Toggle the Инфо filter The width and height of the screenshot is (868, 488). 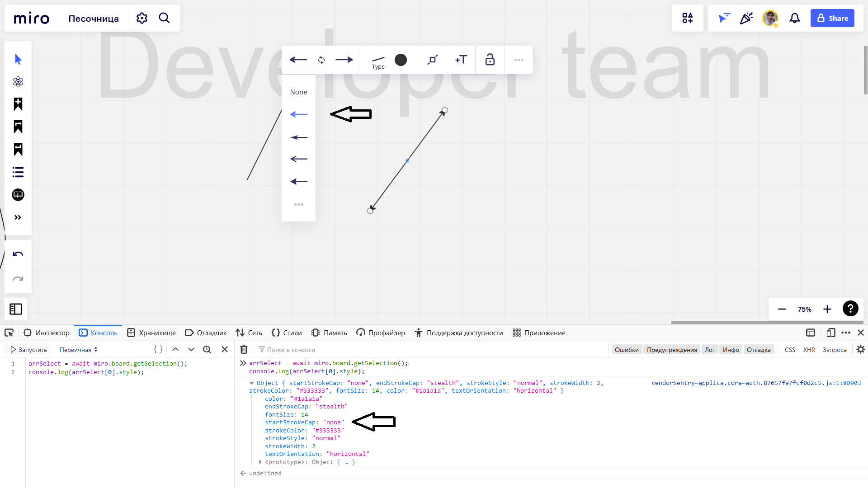[x=731, y=350]
